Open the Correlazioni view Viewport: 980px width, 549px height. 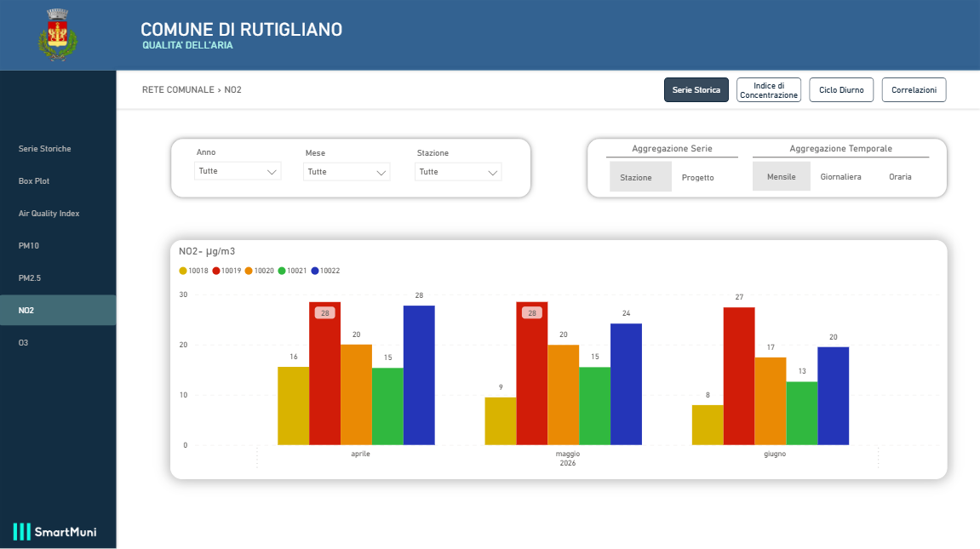pyautogui.click(x=914, y=90)
